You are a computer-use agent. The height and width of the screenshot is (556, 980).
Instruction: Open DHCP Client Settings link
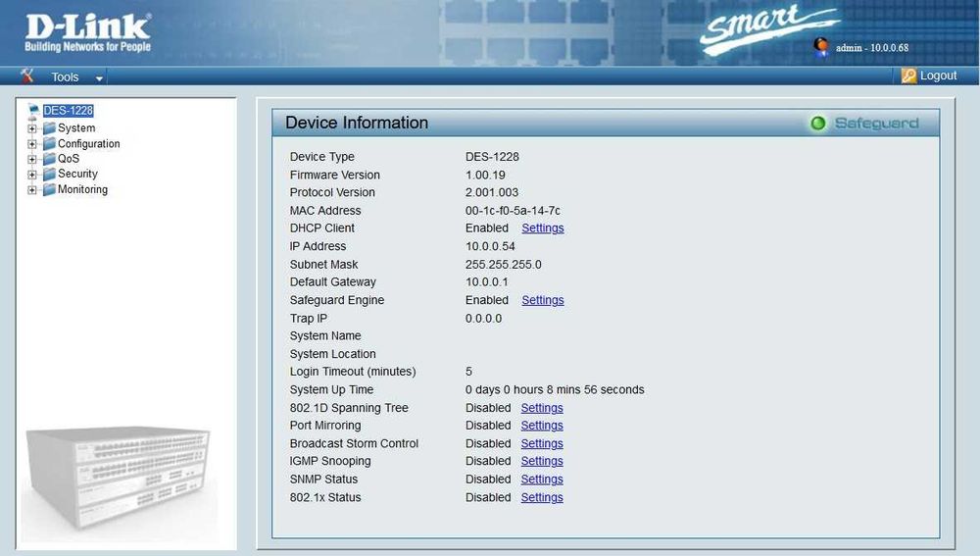pyautogui.click(x=543, y=228)
